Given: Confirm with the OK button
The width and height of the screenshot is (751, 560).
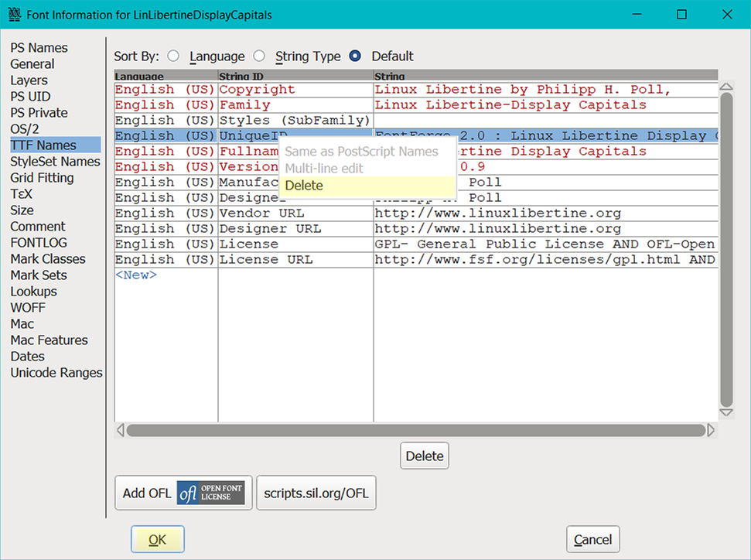Looking at the screenshot, I should point(158,539).
